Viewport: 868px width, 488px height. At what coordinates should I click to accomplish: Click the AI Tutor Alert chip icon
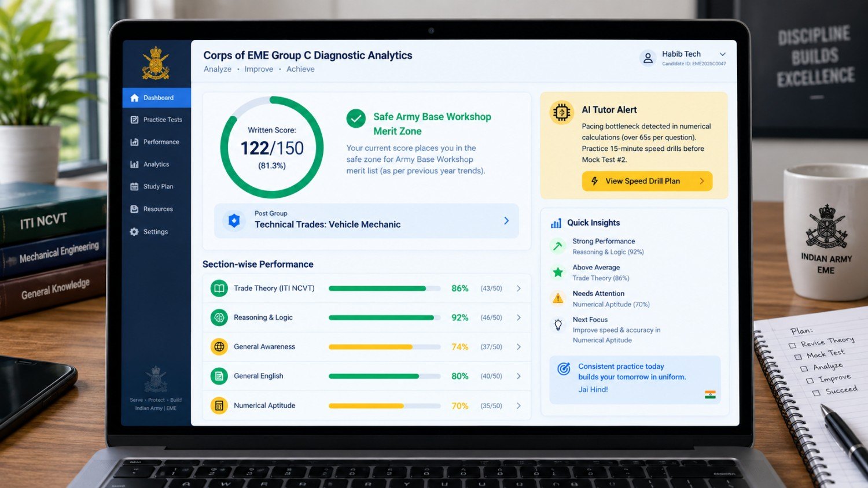pos(561,112)
